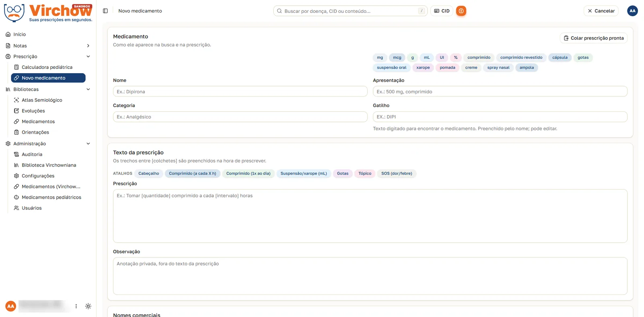Click the Configurações gear icon
This screenshot has width=644, height=317.
17,176
